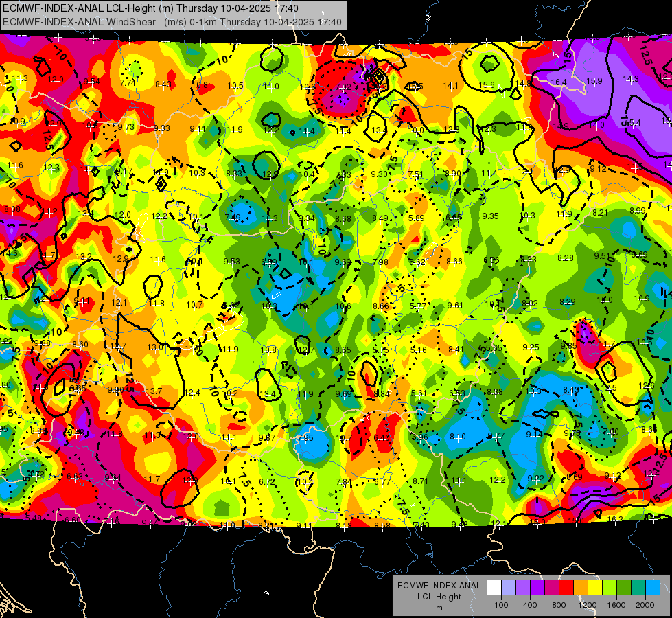This screenshot has width=672, height=618.
Task: Click the wind shear value 7.74
Action: [x=127, y=83]
